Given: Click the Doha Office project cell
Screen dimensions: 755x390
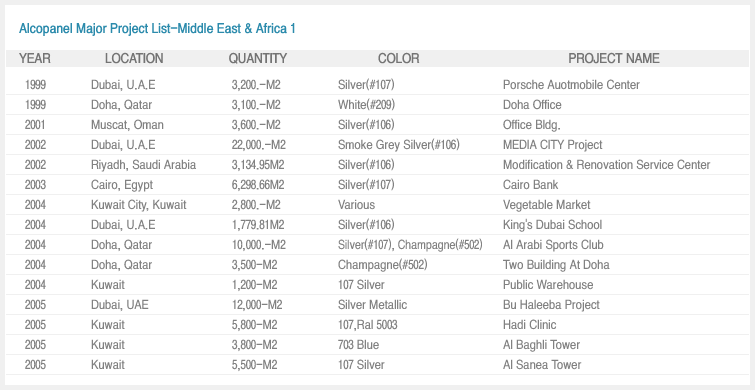Looking at the screenshot, I should click(532, 105).
